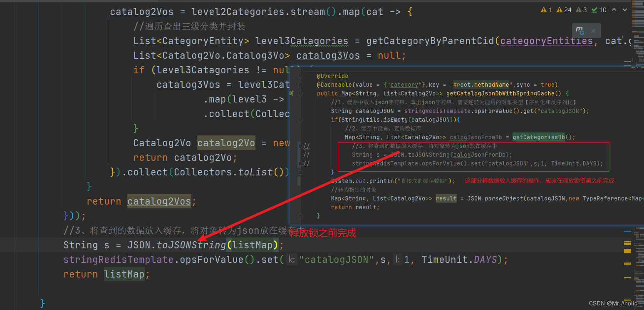The image size is (644, 310).
Task: Click highlighted getCategoriesDb call in inset
Action: tap(539, 137)
